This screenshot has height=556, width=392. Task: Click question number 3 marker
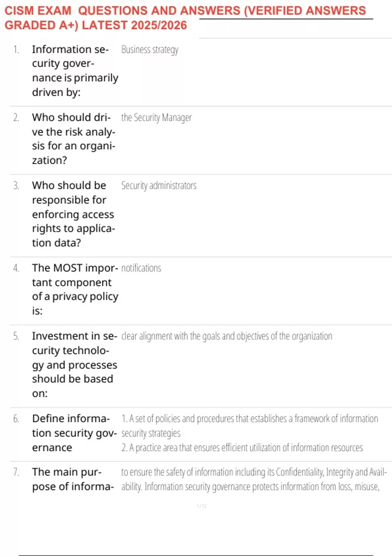point(16,185)
